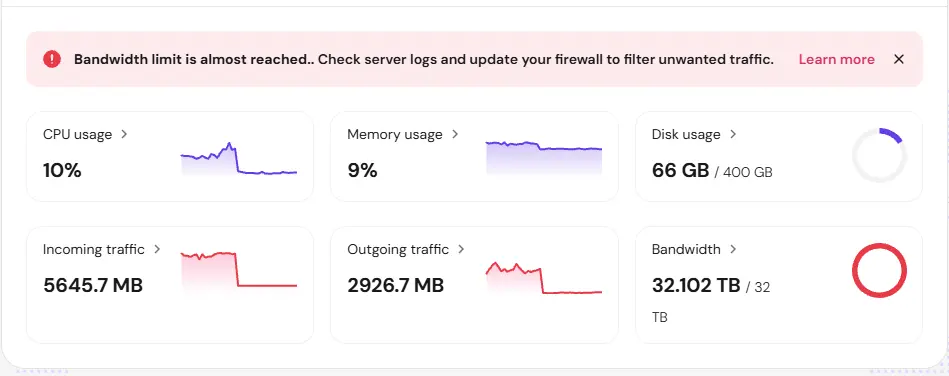Open the Memory usage label
Screen dimensions: 949x376
point(395,134)
